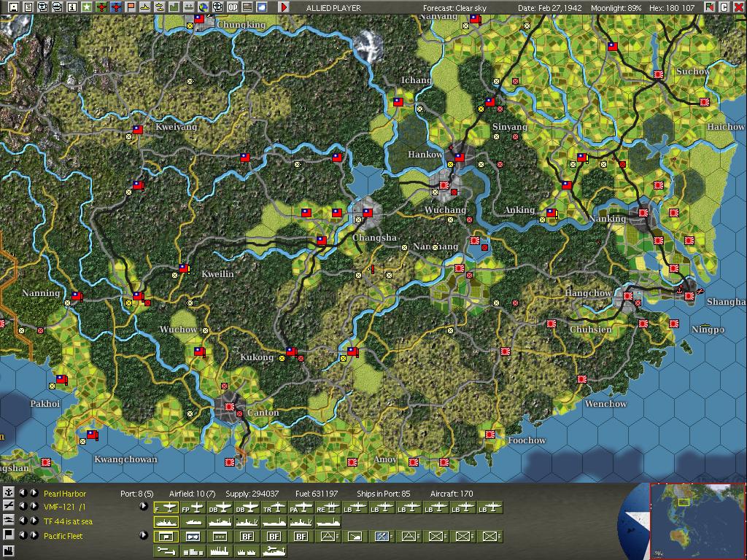Toggle the 'PA' patrol aircraft filter
Viewport: 747px width, 560px height.
[301, 507]
